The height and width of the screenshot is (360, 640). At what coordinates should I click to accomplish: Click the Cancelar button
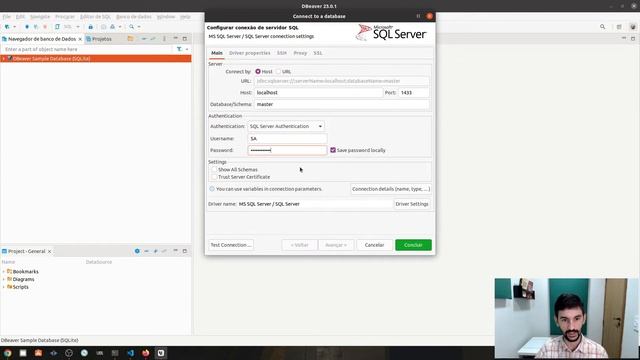coord(374,245)
